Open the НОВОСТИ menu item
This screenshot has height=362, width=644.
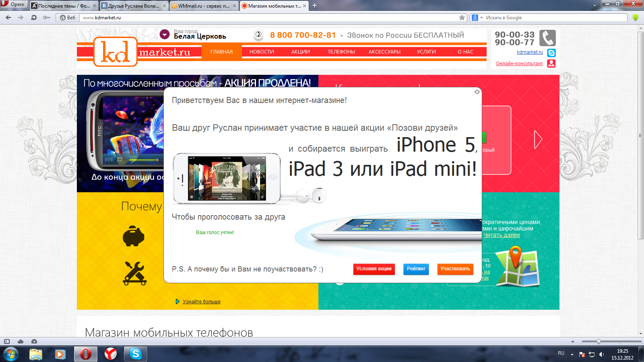click(262, 52)
